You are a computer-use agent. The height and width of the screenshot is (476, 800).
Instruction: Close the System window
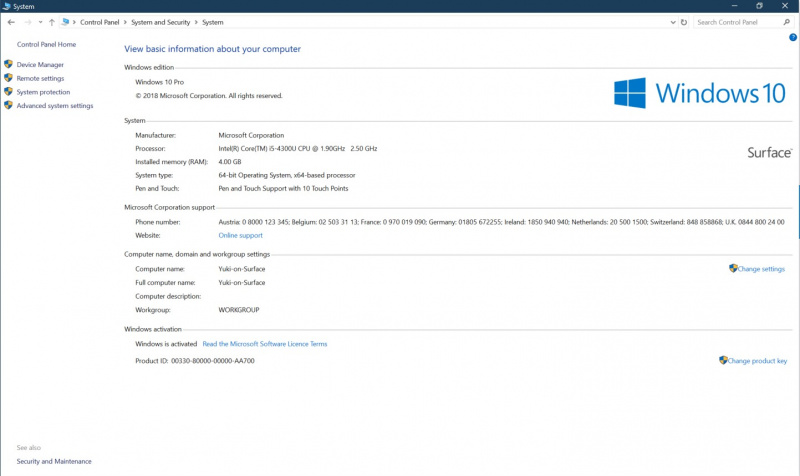click(x=785, y=6)
